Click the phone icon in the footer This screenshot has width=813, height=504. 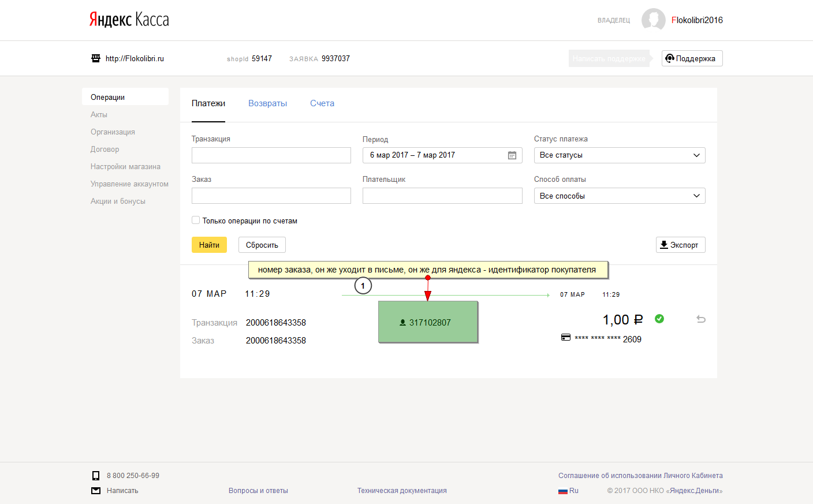96,476
